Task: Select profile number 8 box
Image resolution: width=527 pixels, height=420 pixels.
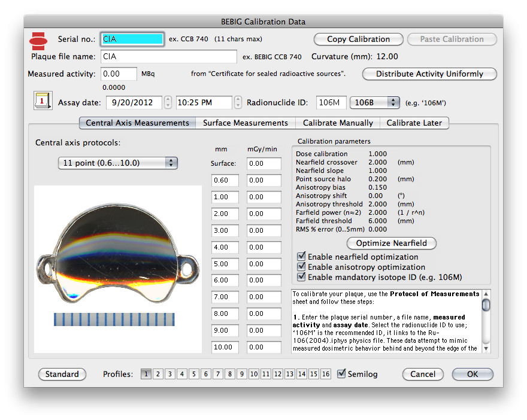Action: [x=230, y=374]
